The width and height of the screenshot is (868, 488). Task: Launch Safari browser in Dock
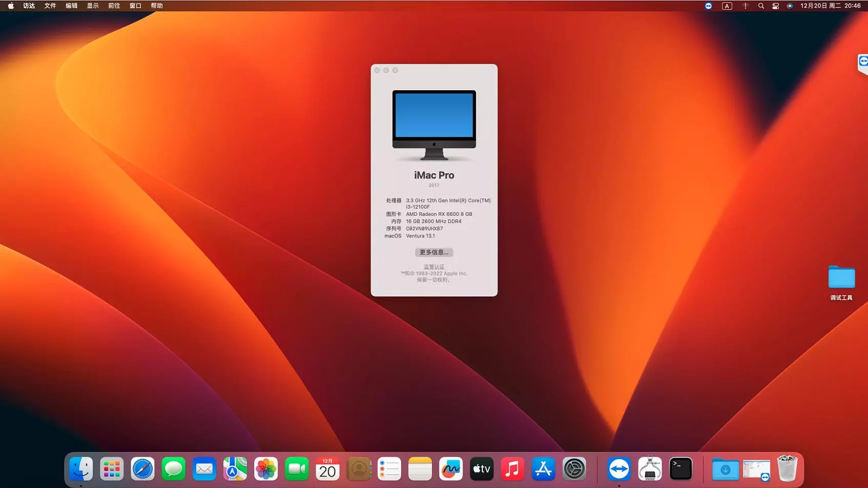pos(142,469)
